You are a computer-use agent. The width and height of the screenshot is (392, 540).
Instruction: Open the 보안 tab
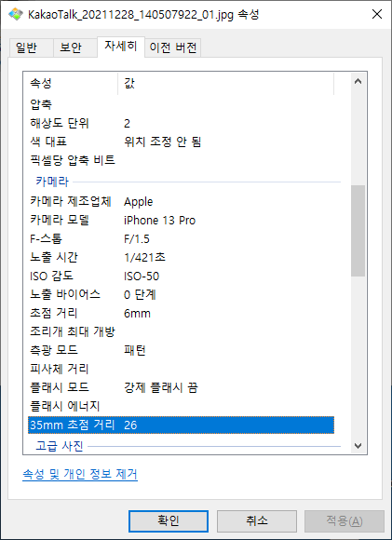click(x=74, y=47)
